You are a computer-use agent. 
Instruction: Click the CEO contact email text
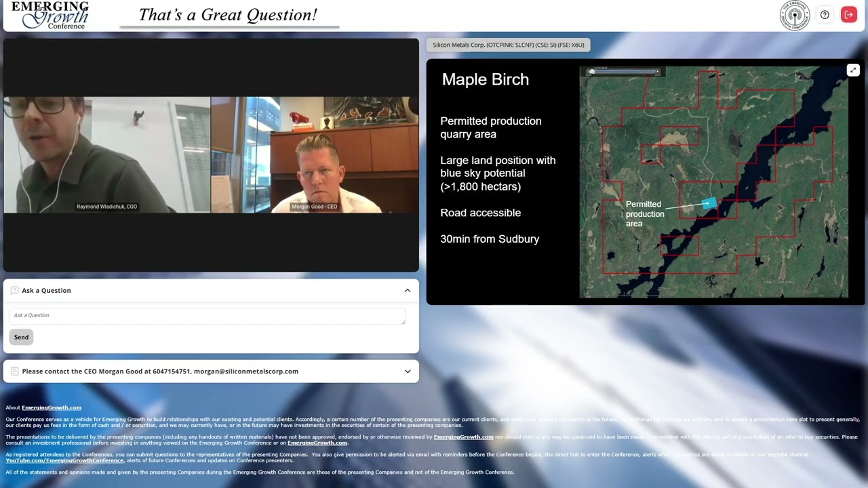(246, 371)
